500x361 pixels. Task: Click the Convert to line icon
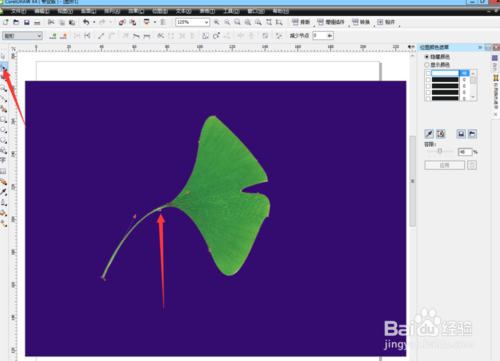click(101, 36)
